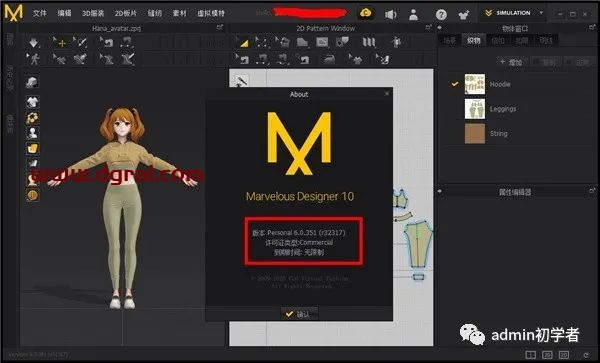Viewport: 600px width, 363px height.
Task: Click the dropdown arrow next to SIMULATION
Action: click(541, 13)
